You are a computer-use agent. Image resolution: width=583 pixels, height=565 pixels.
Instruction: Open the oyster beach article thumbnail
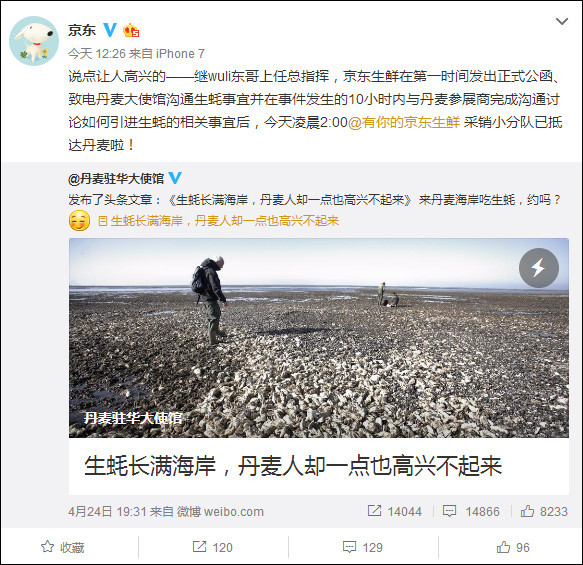pyautogui.click(x=319, y=338)
